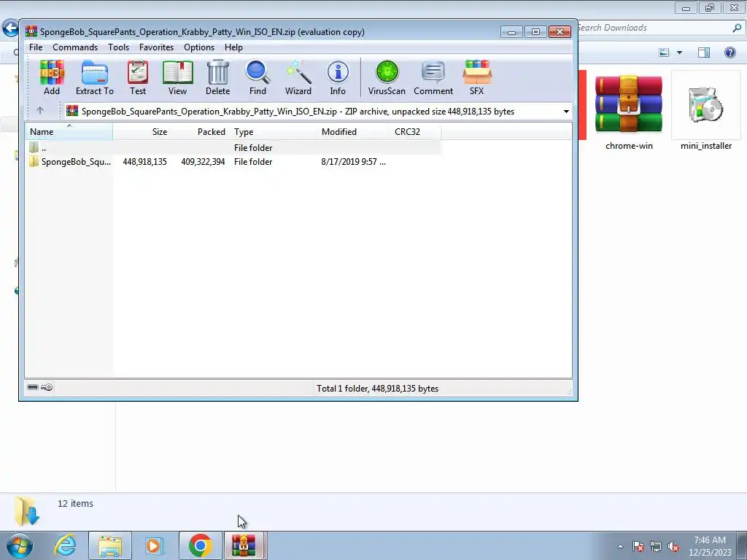Open the Help menu
Viewport: 747px width, 560px height.
(233, 47)
